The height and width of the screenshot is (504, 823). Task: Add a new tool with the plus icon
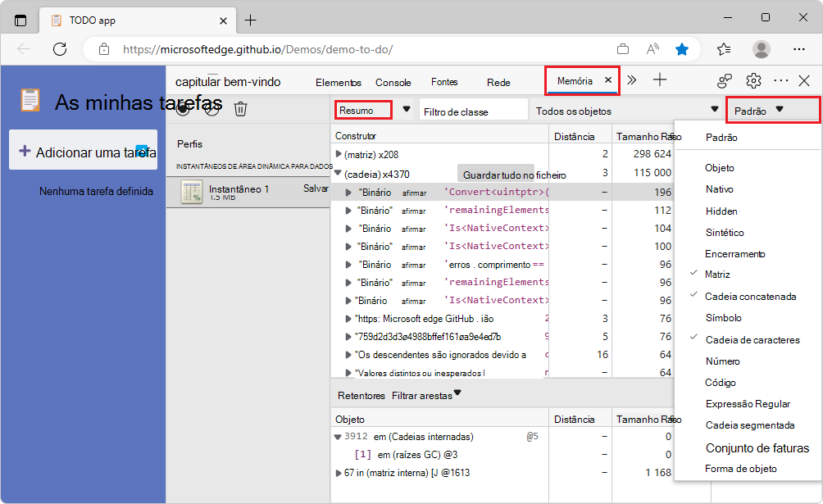coord(660,79)
